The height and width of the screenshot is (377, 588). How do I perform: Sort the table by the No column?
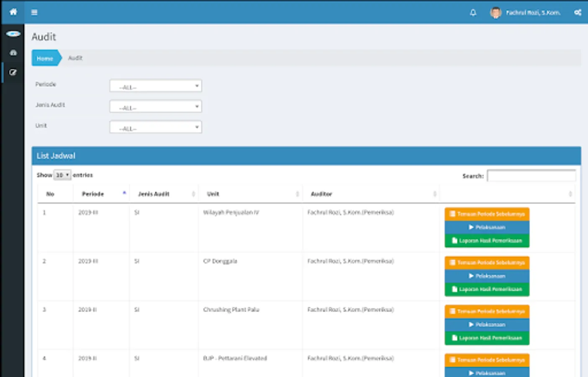[50, 194]
